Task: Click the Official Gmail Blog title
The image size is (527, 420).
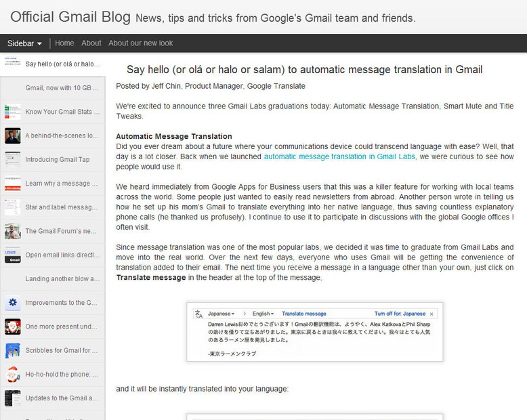Action: pyautogui.click(x=70, y=17)
